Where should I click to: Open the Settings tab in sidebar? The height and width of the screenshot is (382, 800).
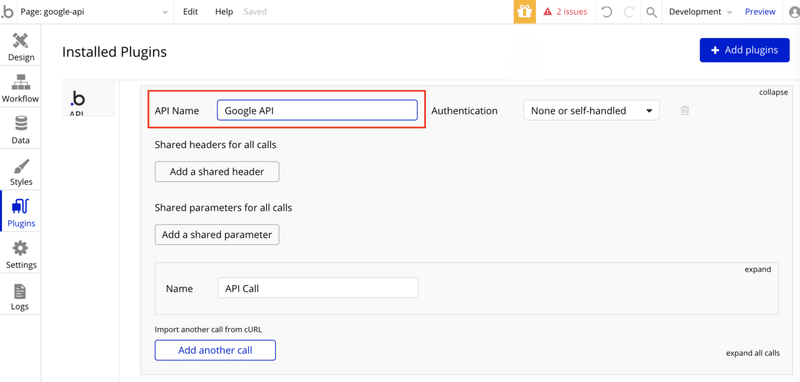coord(21,253)
